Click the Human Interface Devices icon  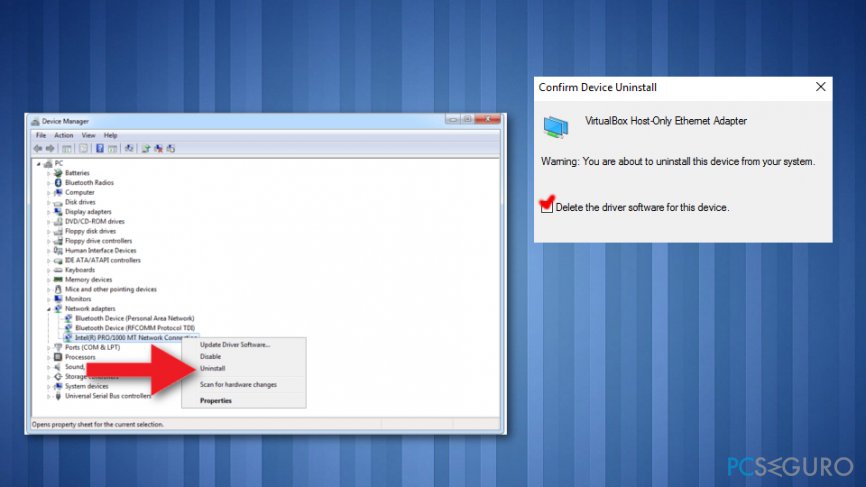[x=58, y=251]
